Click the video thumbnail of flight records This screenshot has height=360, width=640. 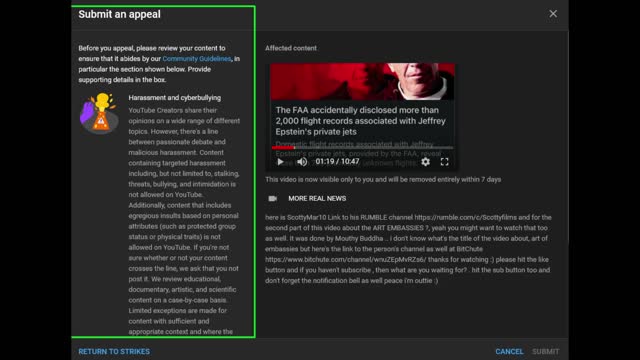[362, 116]
